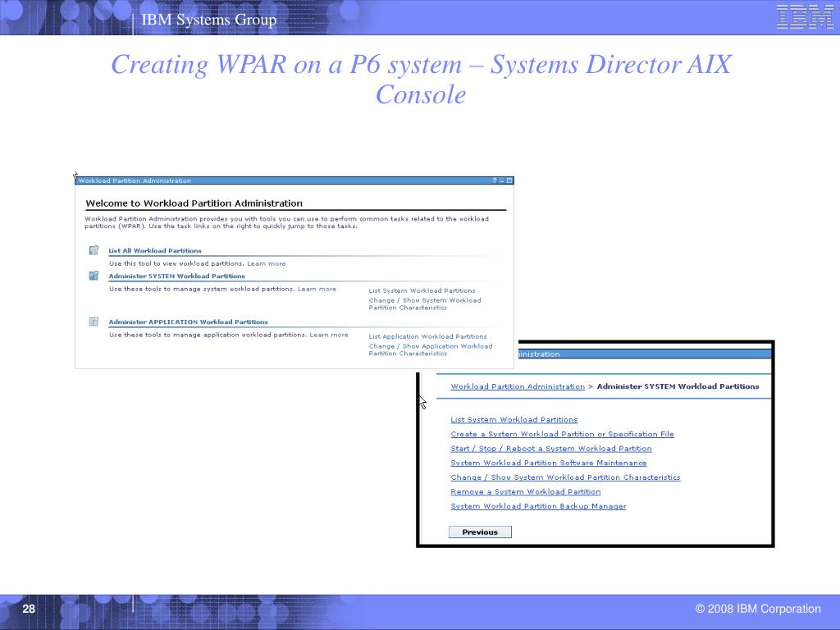Open List System Workload Partitions in lower window
Screen dimensions: 840x630
(514, 419)
